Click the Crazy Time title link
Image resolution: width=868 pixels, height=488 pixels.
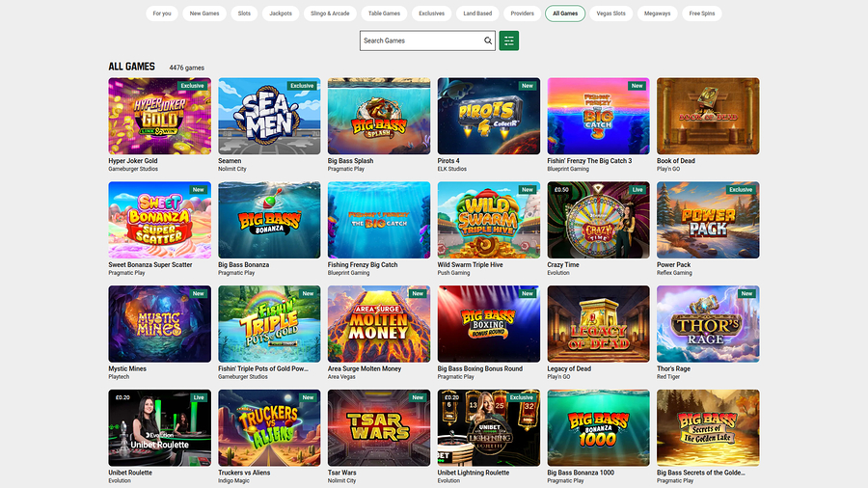click(563, 265)
